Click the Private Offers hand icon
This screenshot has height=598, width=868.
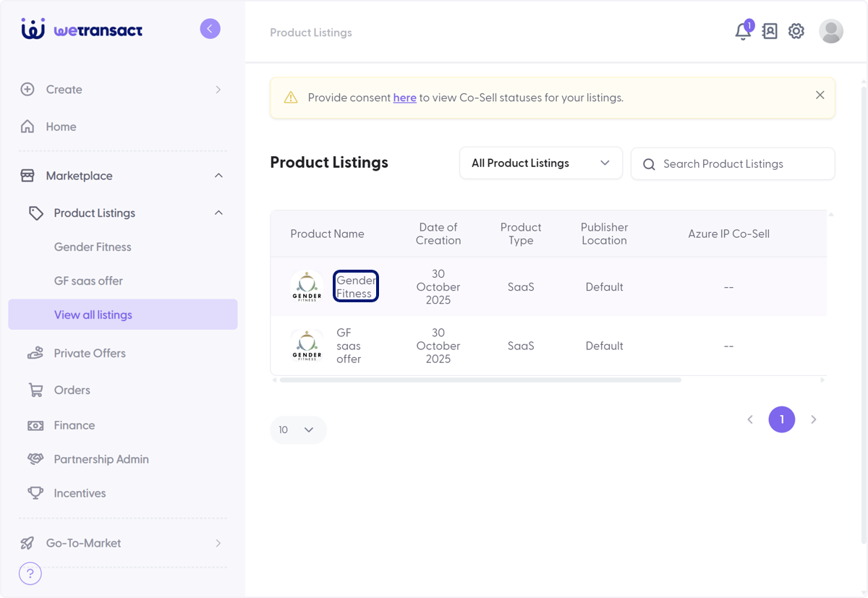35,354
